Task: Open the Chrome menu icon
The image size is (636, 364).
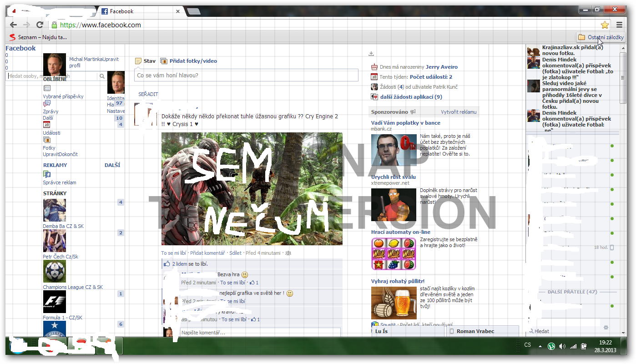Action: (619, 25)
